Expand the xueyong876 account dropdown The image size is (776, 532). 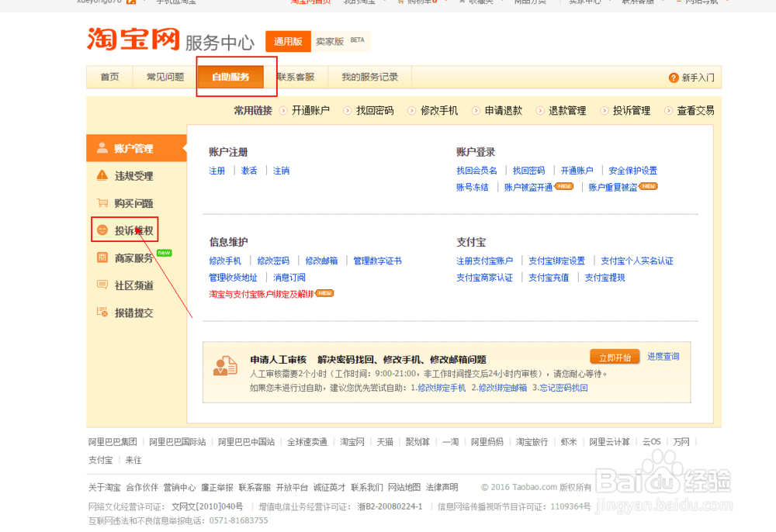pyautogui.click(x=109, y=2)
